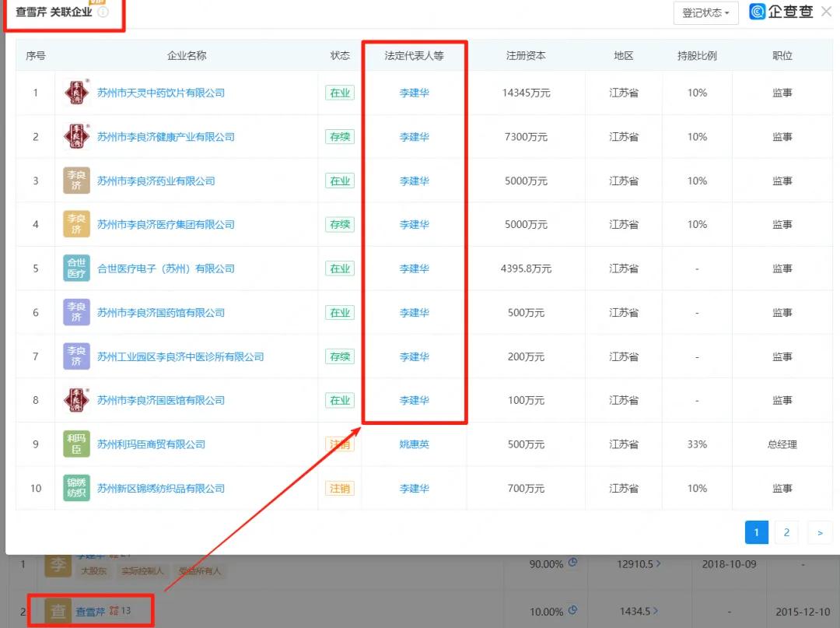The image size is (840, 628).
Task: Click the 李良济 logo in row 3
Action: point(75,181)
